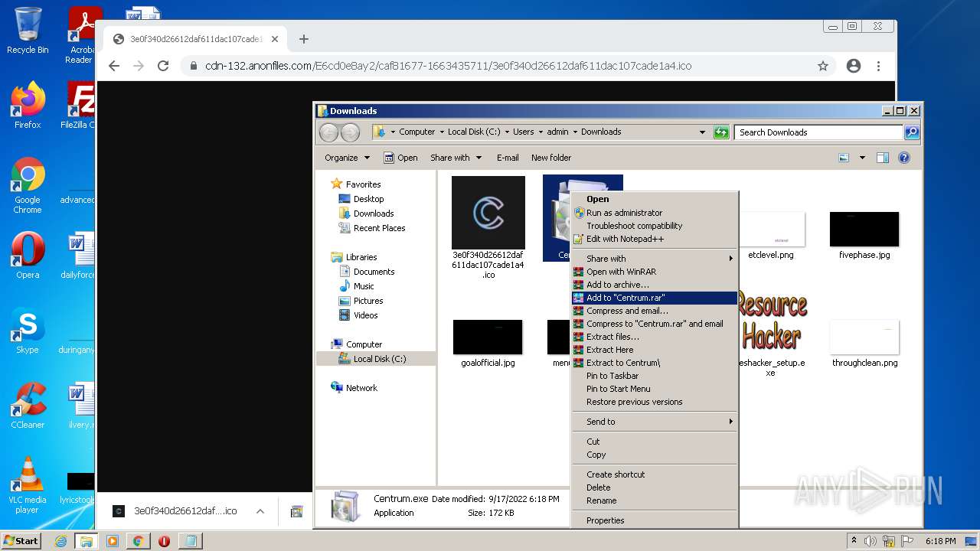Go back in Chrome
This screenshot has width=980, height=551.
[x=114, y=66]
